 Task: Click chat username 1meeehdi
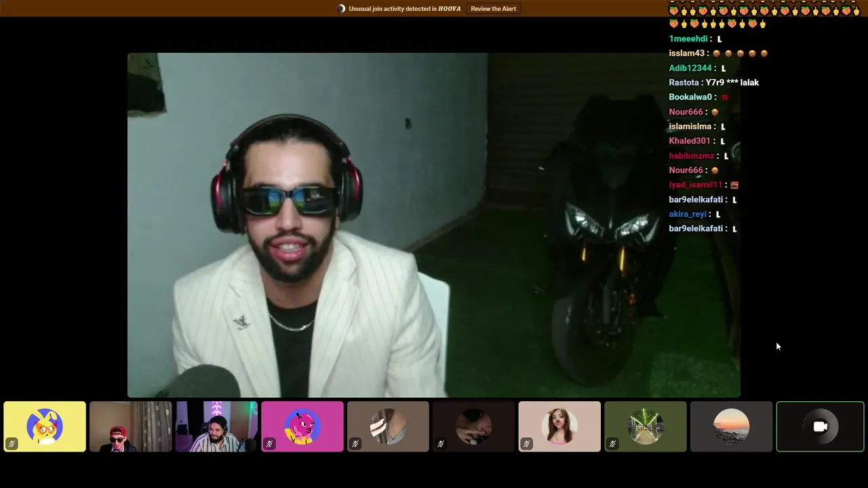coord(688,39)
